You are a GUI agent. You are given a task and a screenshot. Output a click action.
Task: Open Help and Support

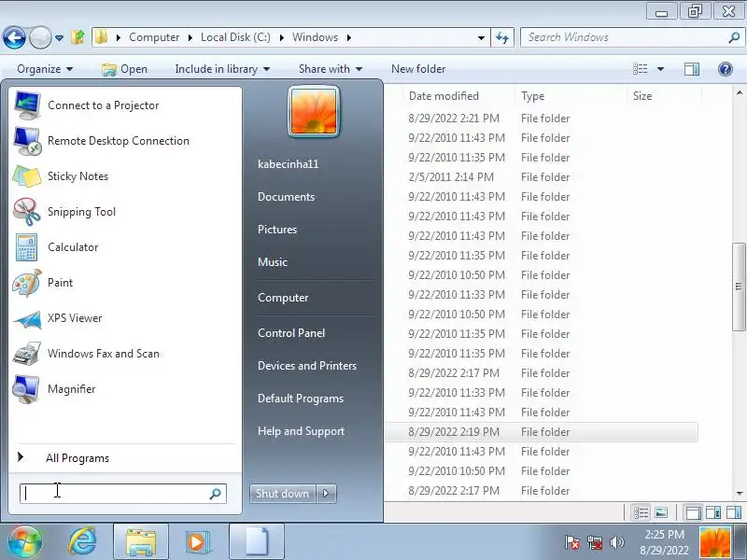301,431
